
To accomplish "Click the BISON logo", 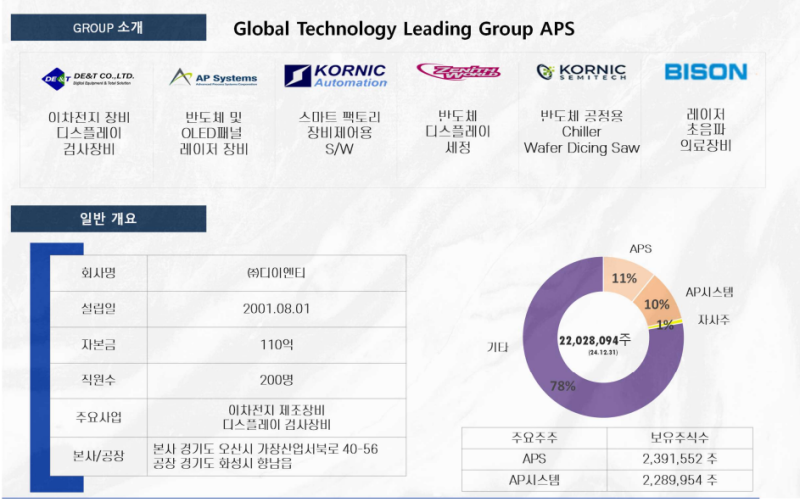I will (706, 72).
